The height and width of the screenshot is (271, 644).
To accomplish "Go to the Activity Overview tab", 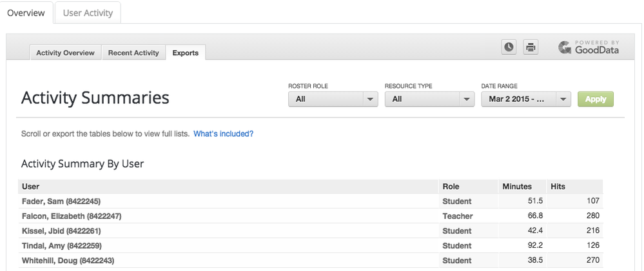I will click(x=65, y=53).
